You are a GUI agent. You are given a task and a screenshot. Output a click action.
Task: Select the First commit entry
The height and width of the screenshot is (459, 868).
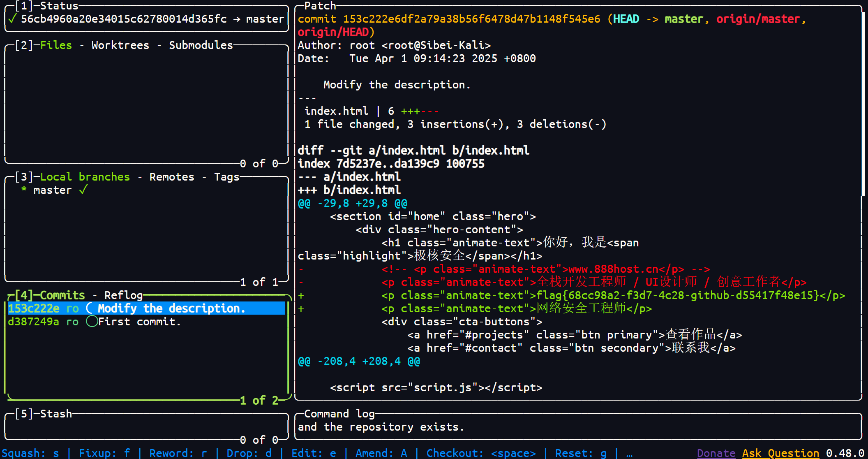coord(139,322)
